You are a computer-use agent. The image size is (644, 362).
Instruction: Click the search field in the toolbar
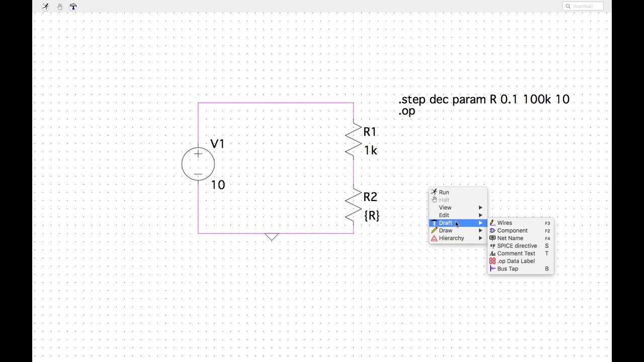coord(583,7)
